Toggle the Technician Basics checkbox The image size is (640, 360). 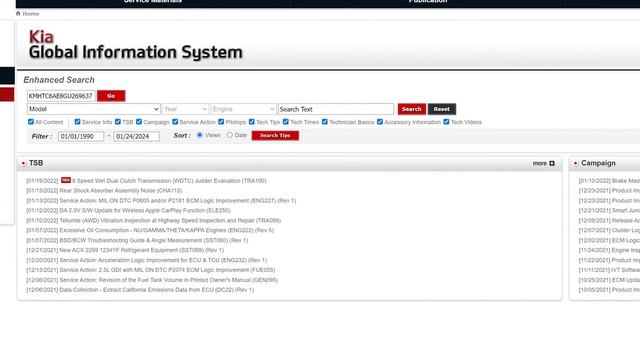coord(324,122)
